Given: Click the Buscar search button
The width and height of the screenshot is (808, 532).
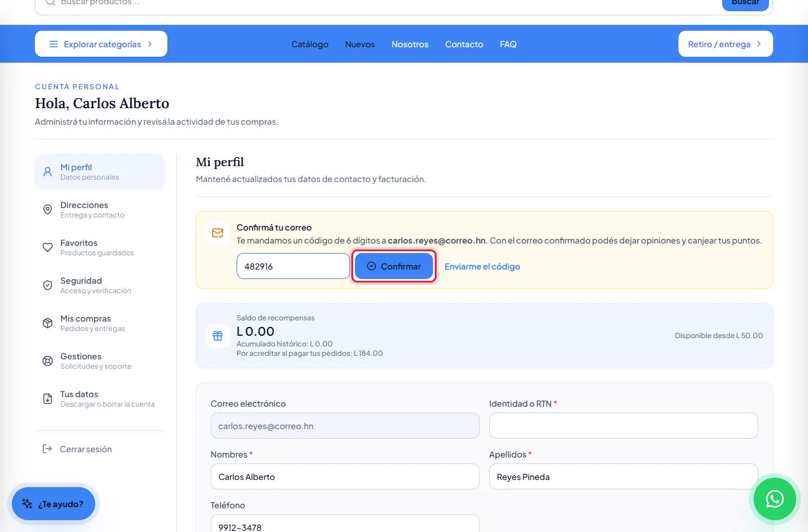Looking at the screenshot, I should click(x=745, y=4).
